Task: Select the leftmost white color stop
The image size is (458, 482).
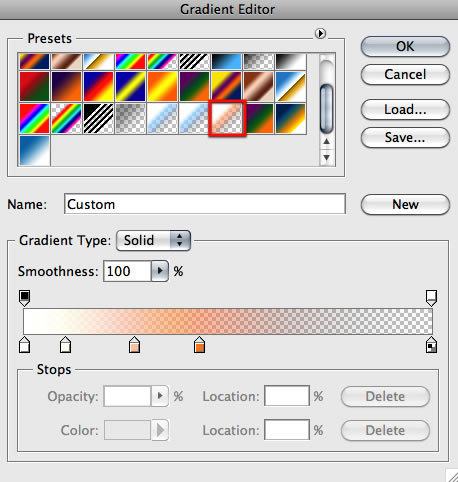Action: [x=24, y=345]
